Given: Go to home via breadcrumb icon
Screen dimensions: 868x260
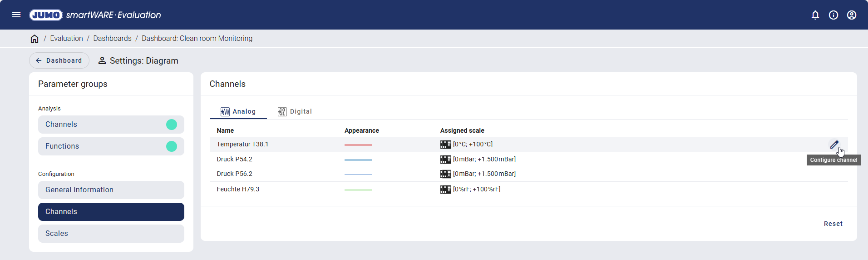Looking at the screenshot, I should [35, 39].
